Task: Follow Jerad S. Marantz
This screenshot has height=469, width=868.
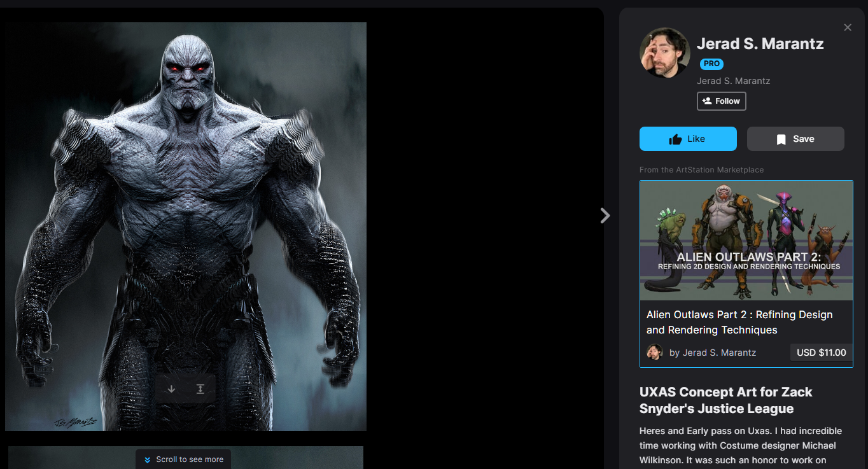Action: click(722, 101)
